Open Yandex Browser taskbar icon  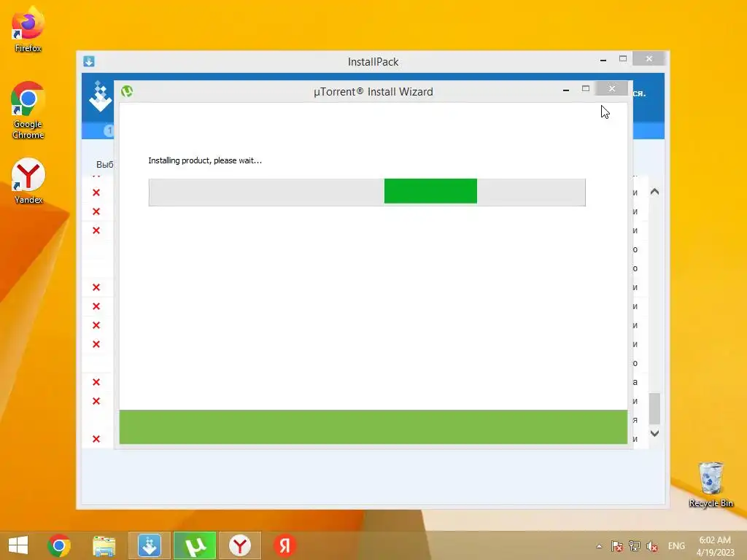239,545
